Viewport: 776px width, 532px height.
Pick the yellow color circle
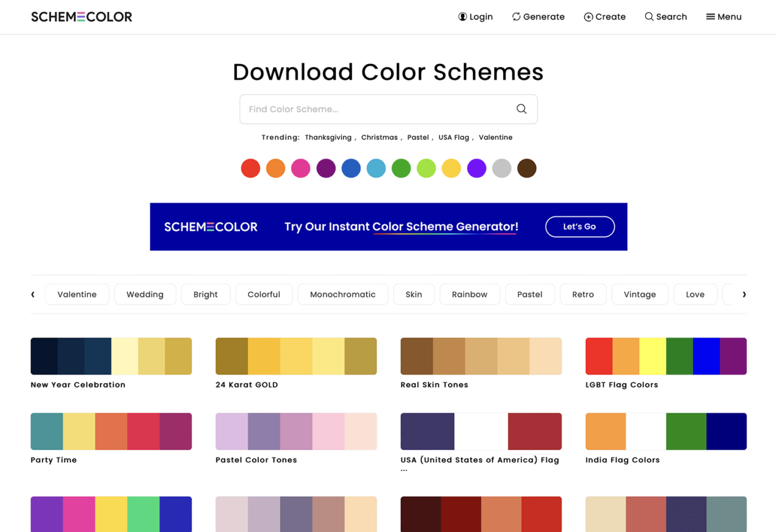pos(452,168)
